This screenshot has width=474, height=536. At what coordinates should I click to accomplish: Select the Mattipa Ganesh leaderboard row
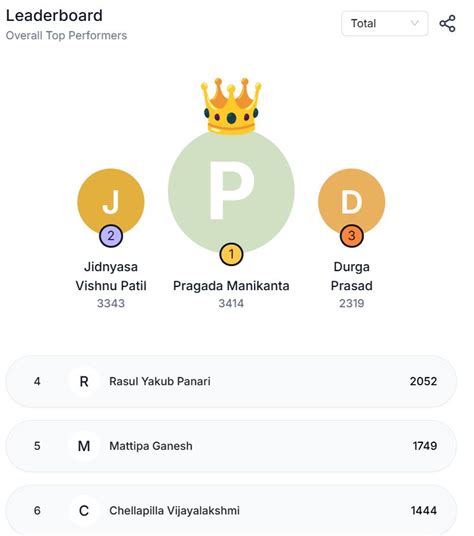(x=231, y=446)
